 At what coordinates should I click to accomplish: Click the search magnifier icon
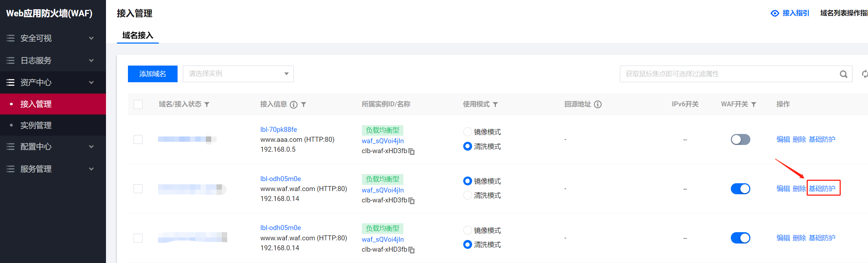coord(844,74)
